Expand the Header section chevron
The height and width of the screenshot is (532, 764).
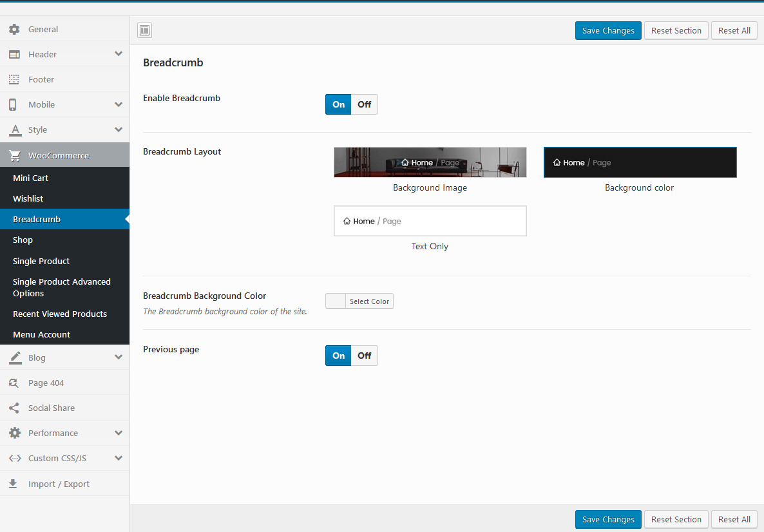coord(119,53)
